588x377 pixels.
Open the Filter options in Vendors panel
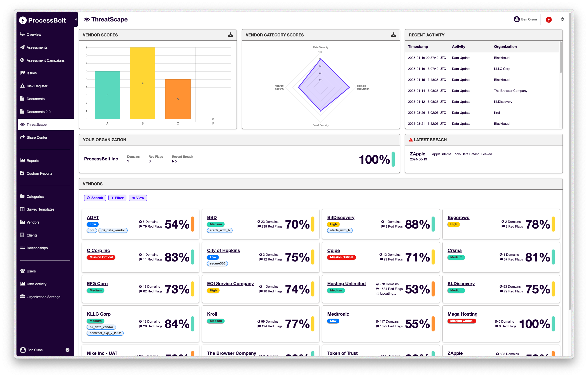117,198
